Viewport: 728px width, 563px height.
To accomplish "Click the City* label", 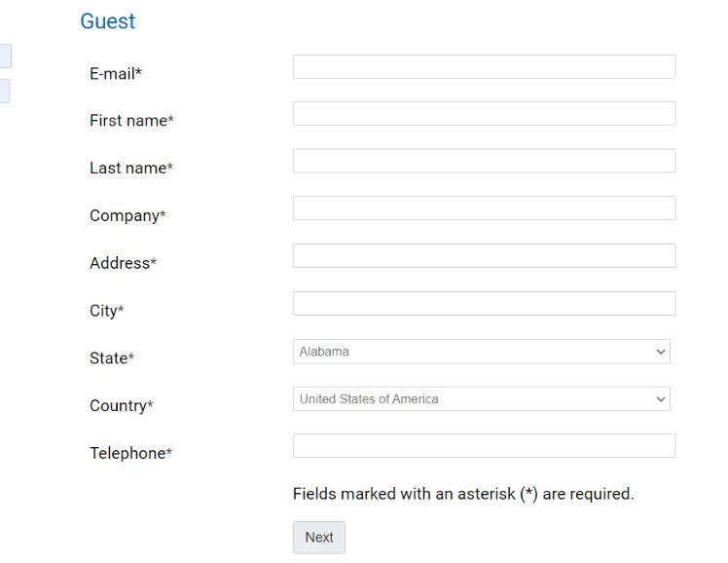I will 107,311.
